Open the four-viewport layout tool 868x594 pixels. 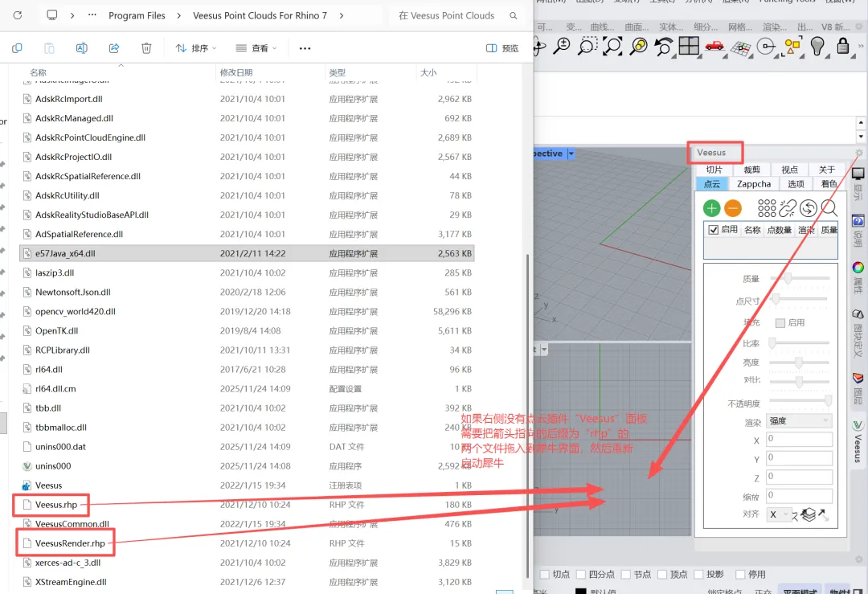pyautogui.click(x=689, y=46)
